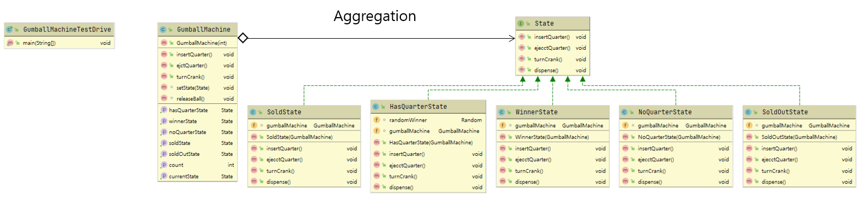Click the SoldState class icon

tap(253, 112)
